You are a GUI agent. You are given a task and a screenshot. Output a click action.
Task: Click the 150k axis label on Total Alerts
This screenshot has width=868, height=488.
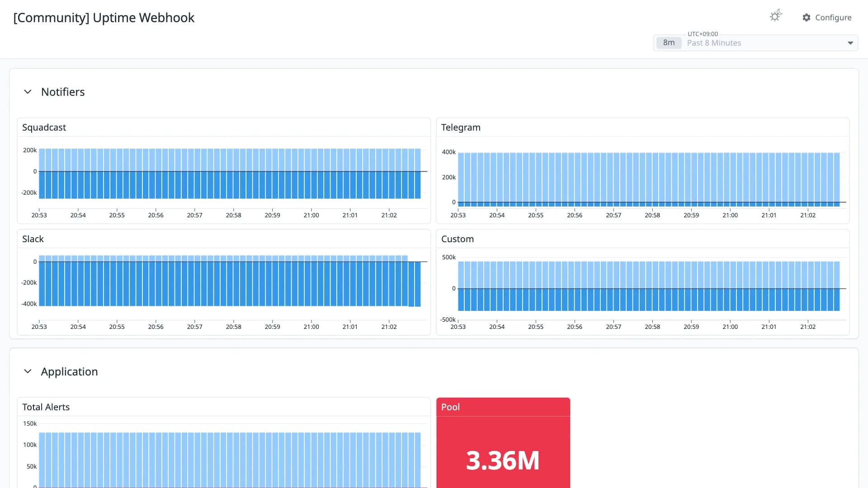[x=30, y=423]
